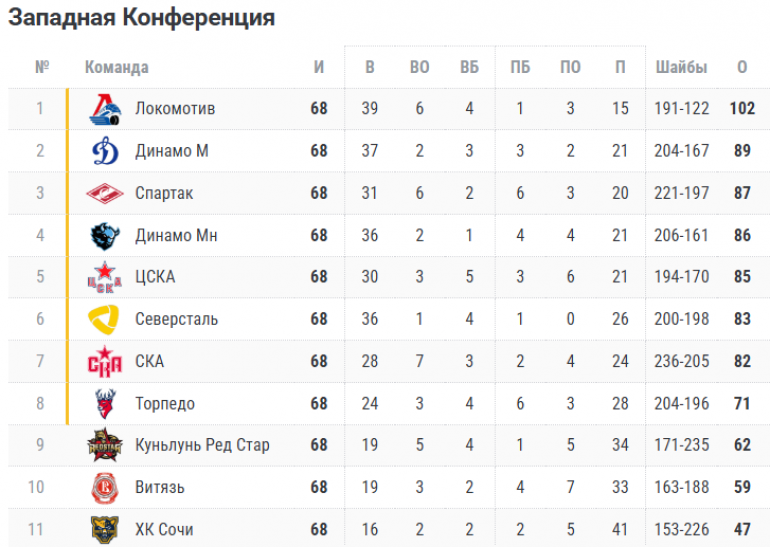
Task: Open the Локомотив team name link
Action: tap(175, 109)
